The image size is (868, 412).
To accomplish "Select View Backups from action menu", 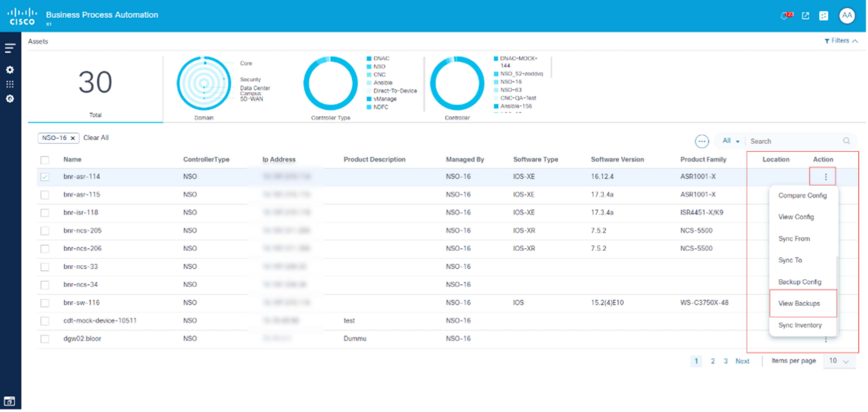I will coord(799,303).
